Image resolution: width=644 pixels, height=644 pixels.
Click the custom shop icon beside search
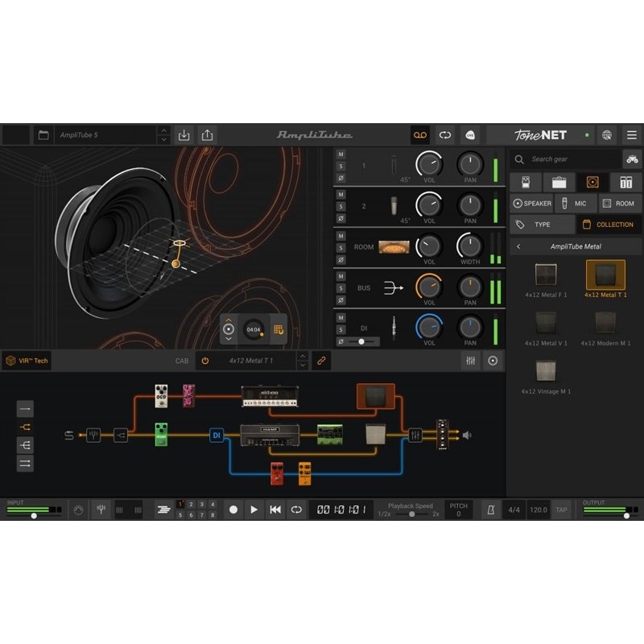(x=632, y=159)
